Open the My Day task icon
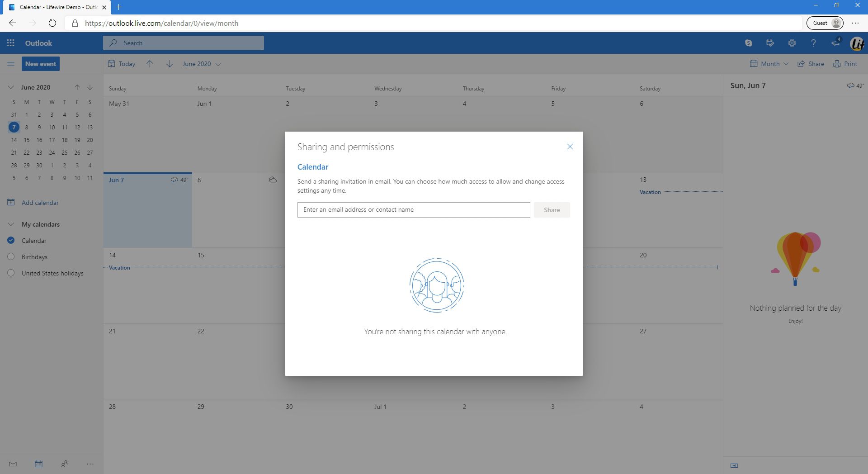 tap(770, 43)
